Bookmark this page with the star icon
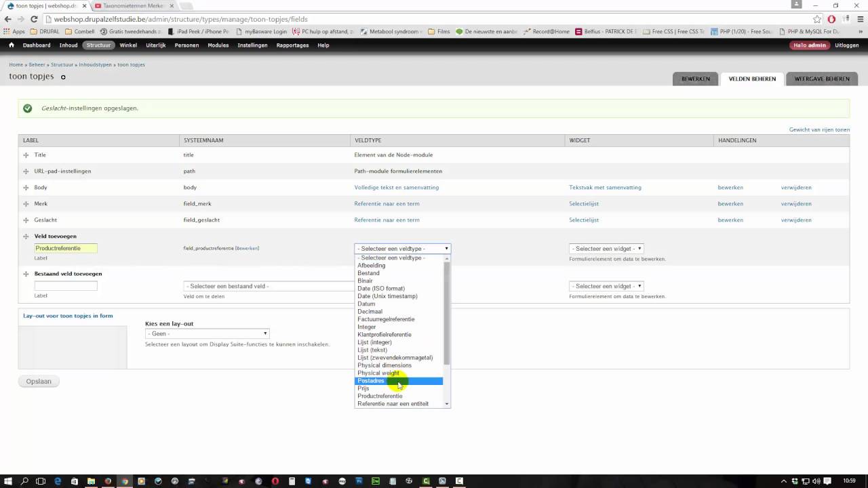The height and width of the screenshot is (488, 868). (817, 19)
